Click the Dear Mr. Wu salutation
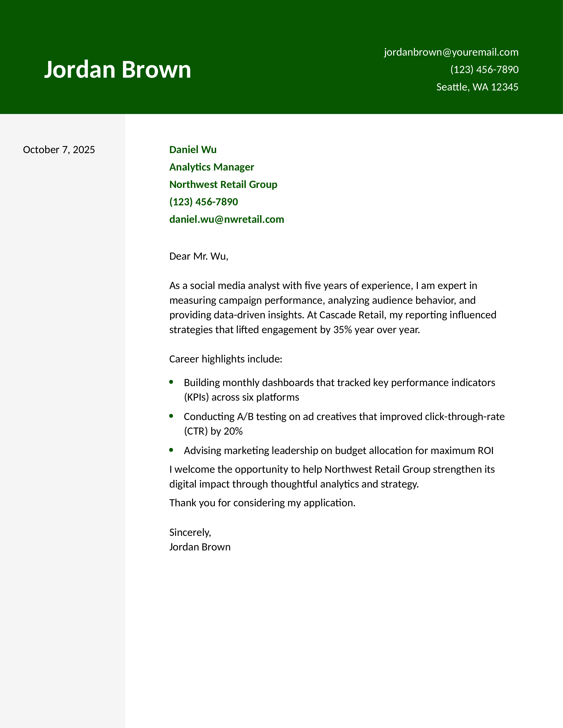 [x=198, y=256]
